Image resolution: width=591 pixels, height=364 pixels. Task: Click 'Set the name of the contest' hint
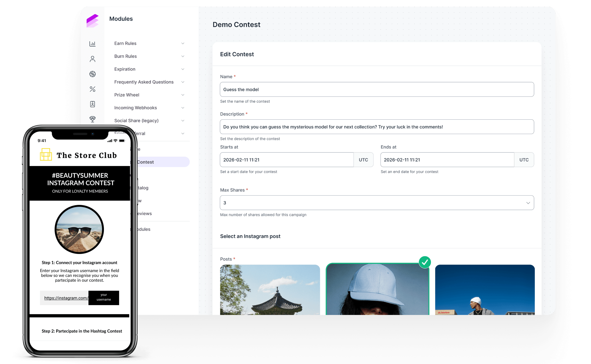(x=245, y=102)
